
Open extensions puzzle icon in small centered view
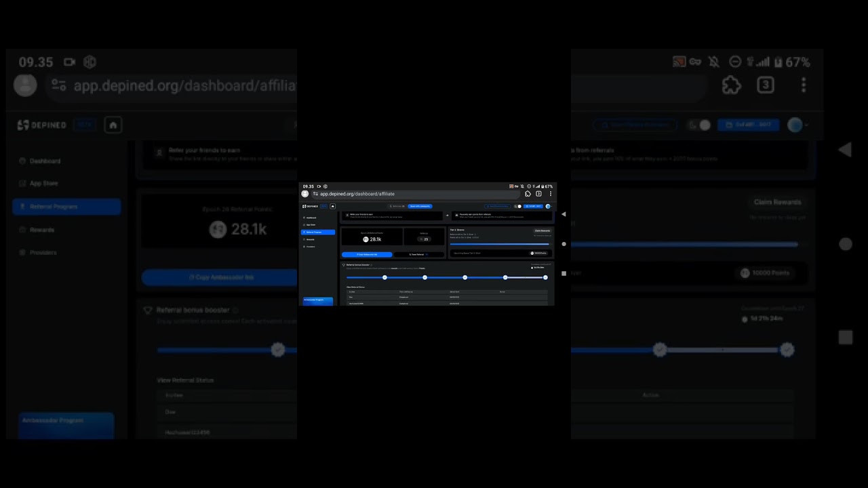click(528, 194)
